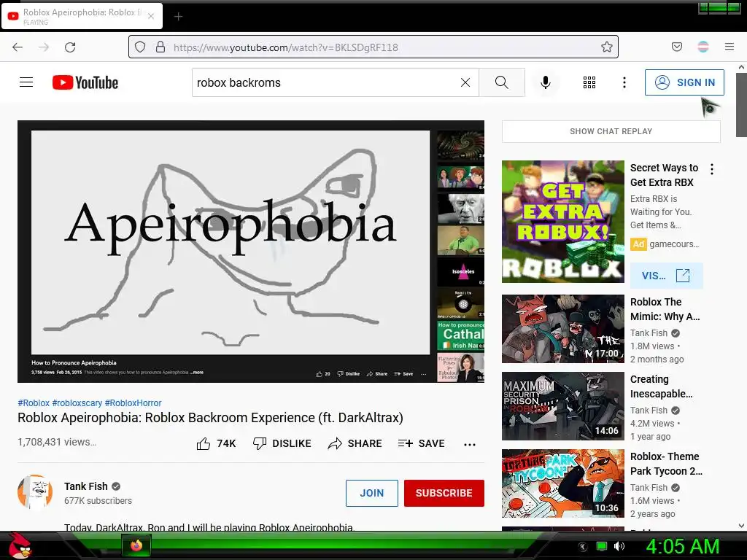Click the 4:05 AM taskbar clock
Viewport: 747px width, 560px height.
(682, 546)
